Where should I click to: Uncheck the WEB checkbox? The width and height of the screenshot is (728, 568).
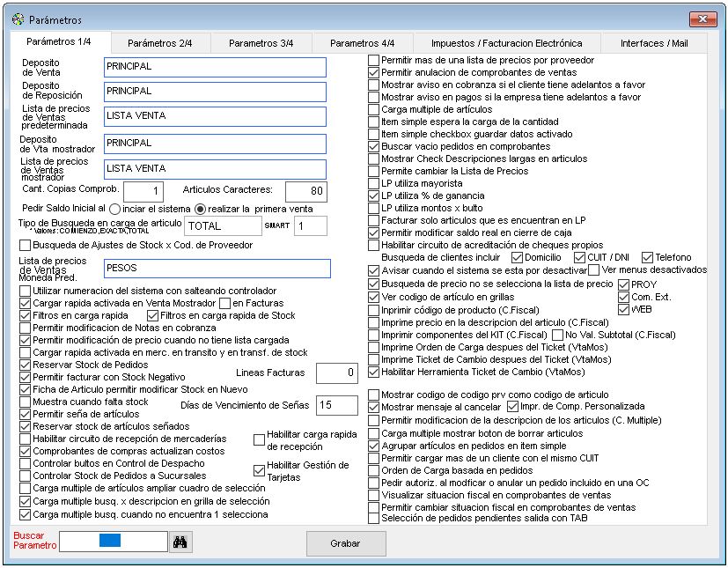(624, 309)
